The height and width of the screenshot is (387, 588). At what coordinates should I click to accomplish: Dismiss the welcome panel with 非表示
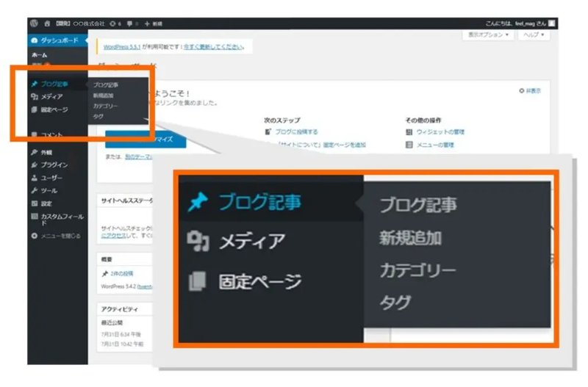530,90
